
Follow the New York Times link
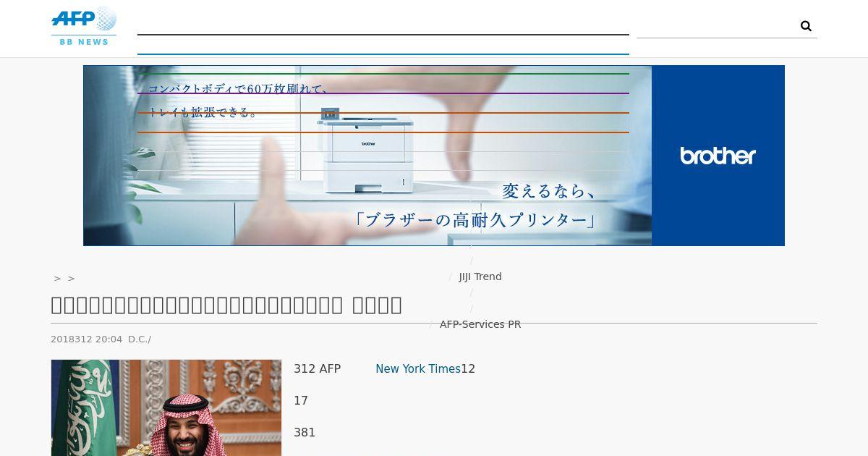coord(418,369)
